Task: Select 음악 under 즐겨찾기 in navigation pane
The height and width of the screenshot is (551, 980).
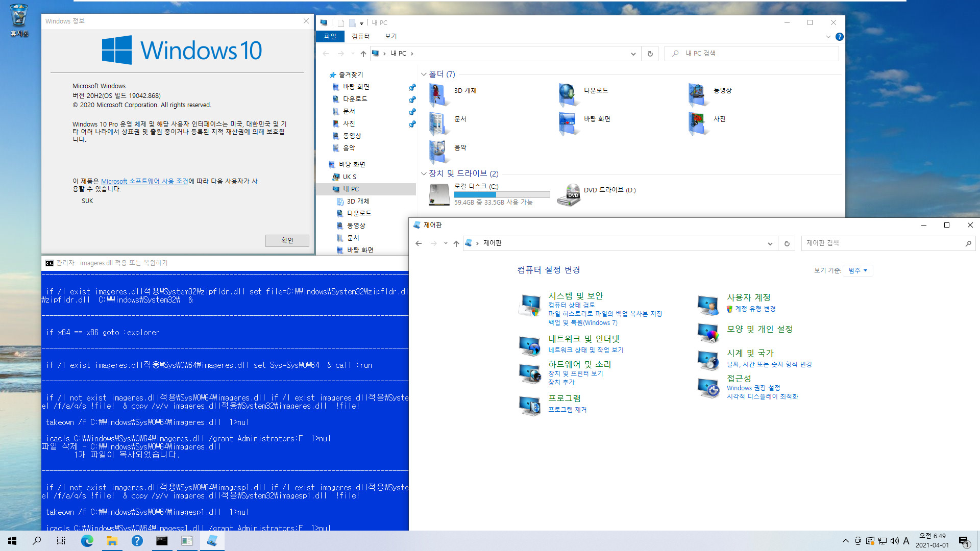Action: tap(349, 148)
